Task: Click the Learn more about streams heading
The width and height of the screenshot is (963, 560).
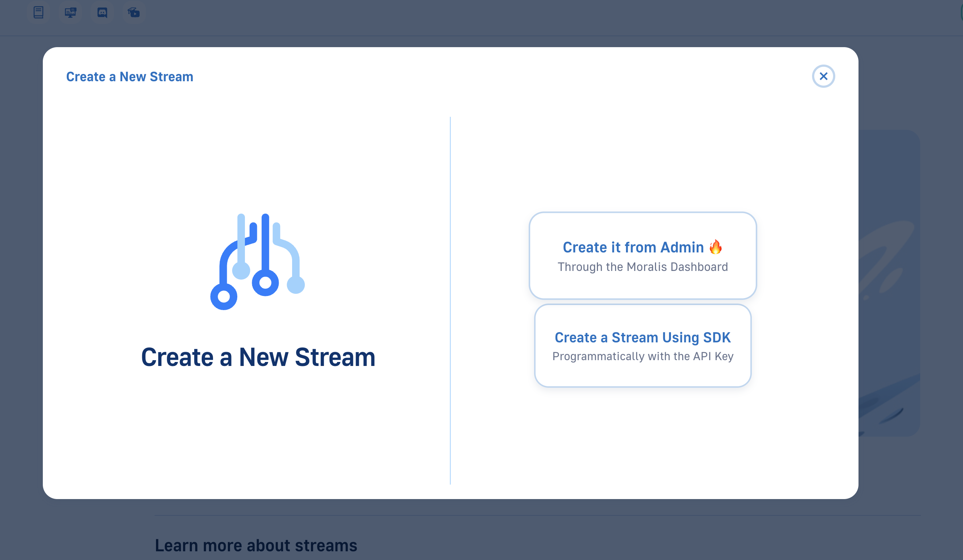Action: pyautogui.click(x=256, y=545)
